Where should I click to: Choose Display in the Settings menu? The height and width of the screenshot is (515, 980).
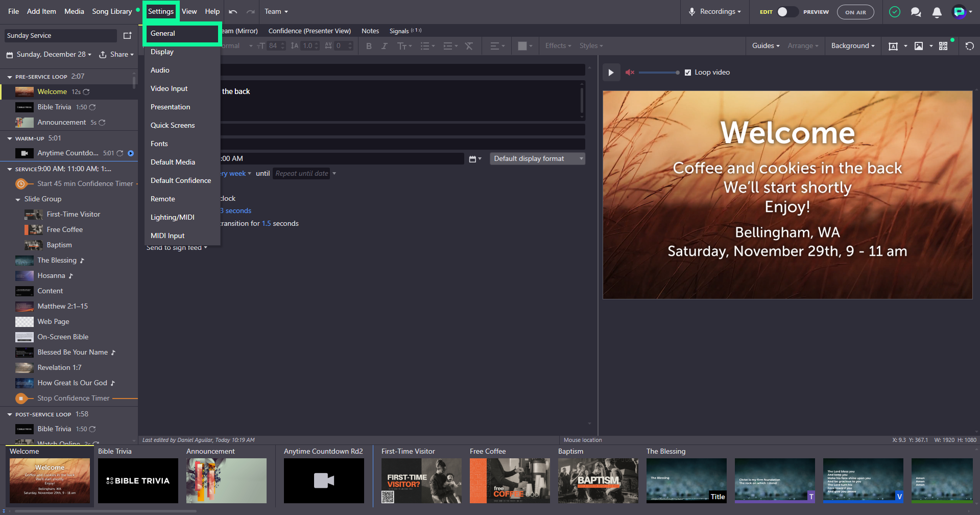click(182, 52)
